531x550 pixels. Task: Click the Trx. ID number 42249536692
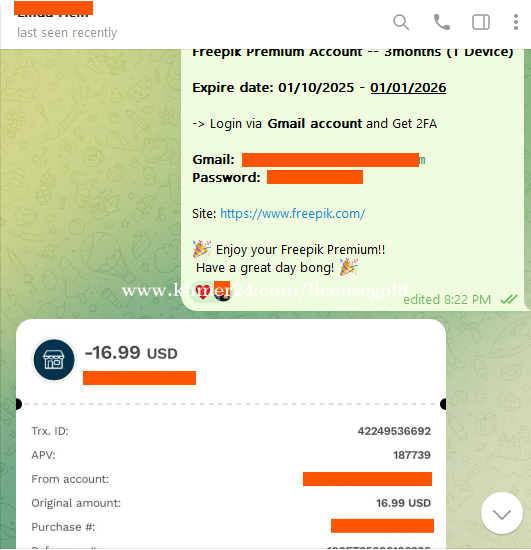(x=394, y=431)
